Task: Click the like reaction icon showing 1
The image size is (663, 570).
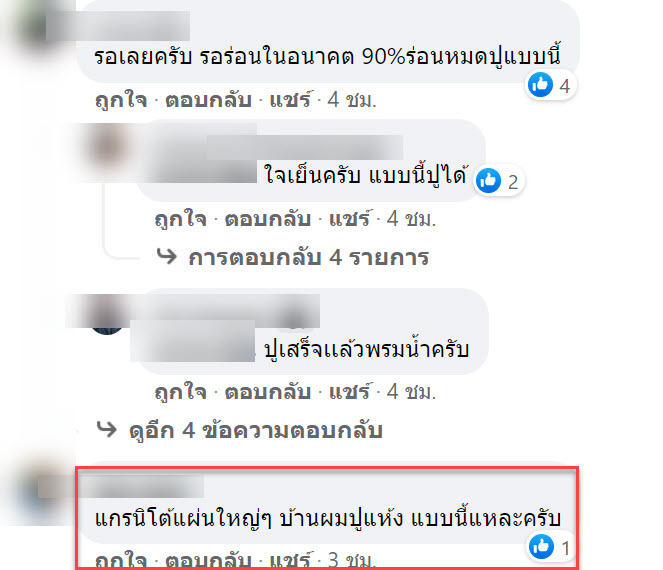Action: tap(541, 546)
